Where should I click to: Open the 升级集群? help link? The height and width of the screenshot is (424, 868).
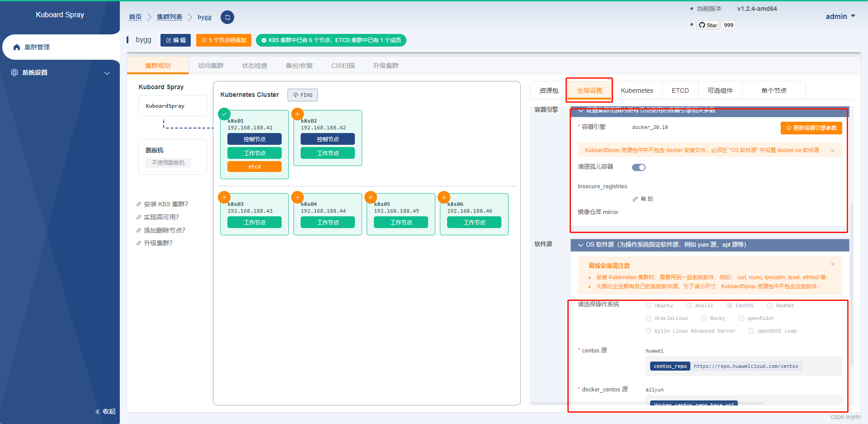tap(155, 243)
